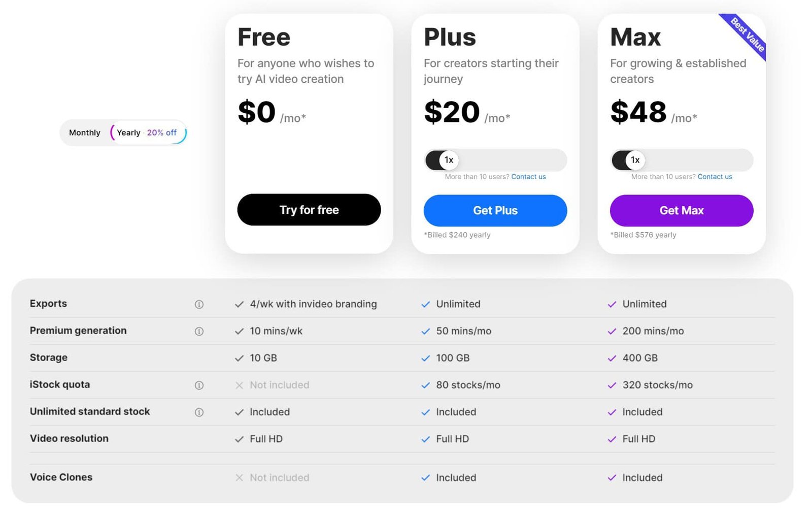Open the info icon for iStock quota
The width and height of the screenshot is (812, 519).
[x=199, y=385]
